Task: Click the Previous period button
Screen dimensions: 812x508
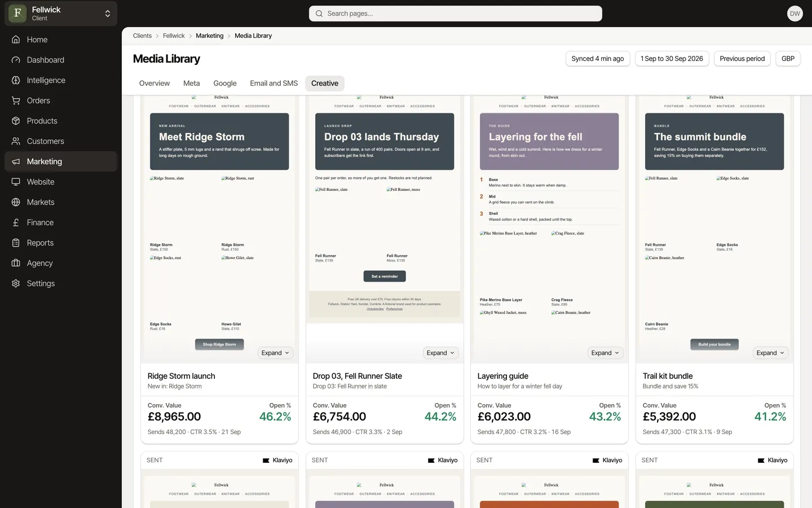Action: [x=742, y=59]
